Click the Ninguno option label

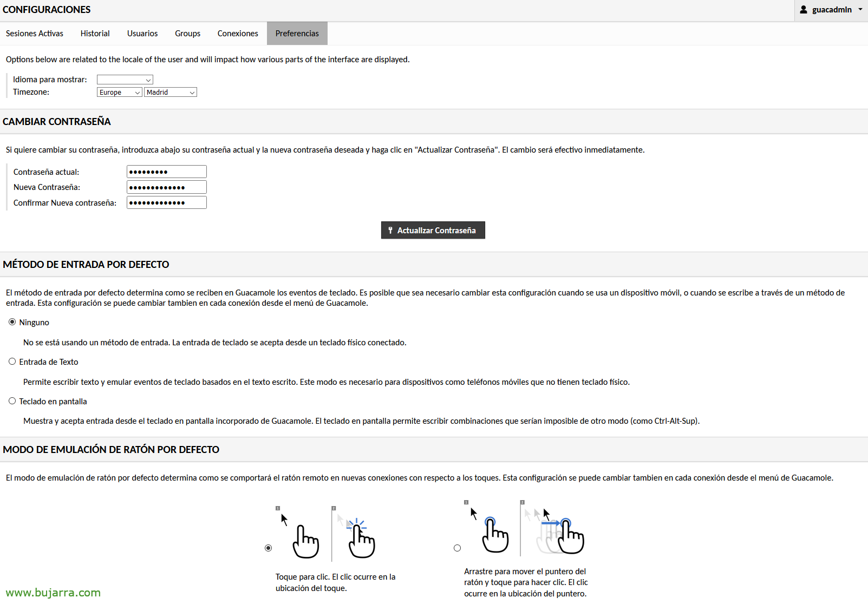click(34, 323)
